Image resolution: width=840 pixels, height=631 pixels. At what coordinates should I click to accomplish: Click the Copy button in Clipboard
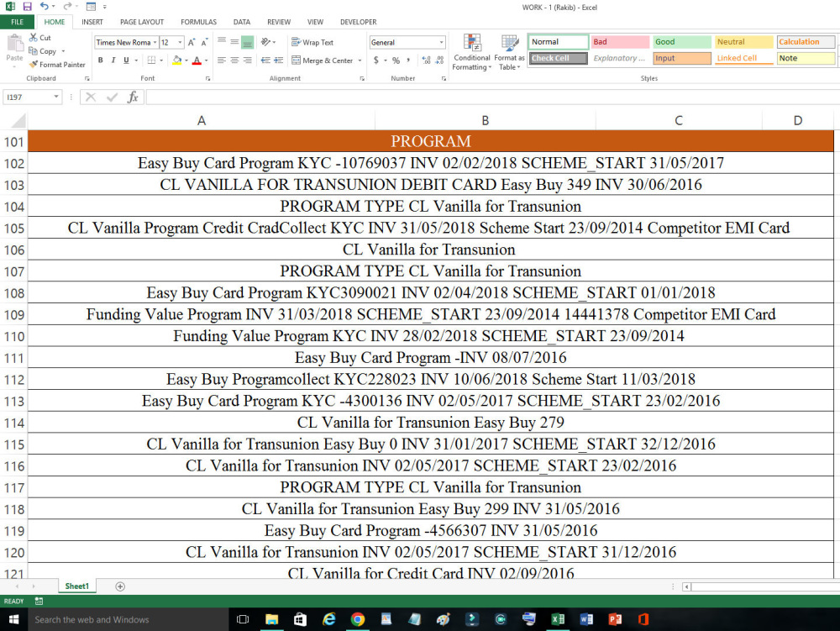point(43,51)
